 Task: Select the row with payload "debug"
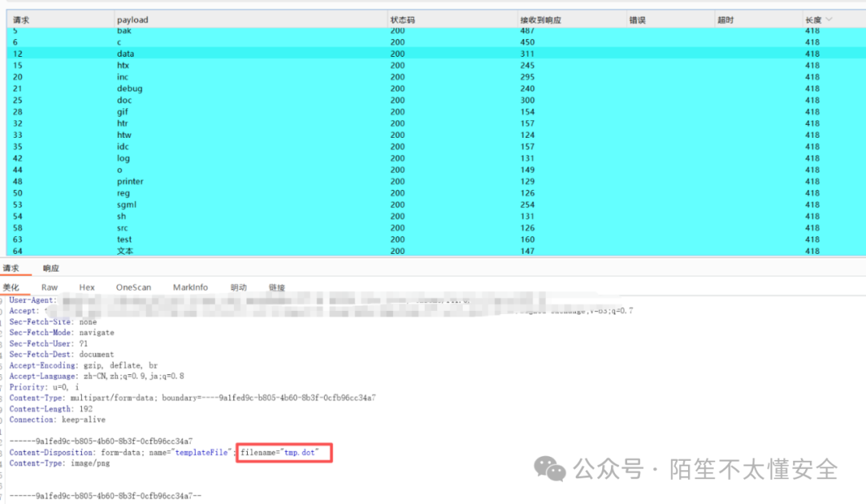click(x=436, y=88)
